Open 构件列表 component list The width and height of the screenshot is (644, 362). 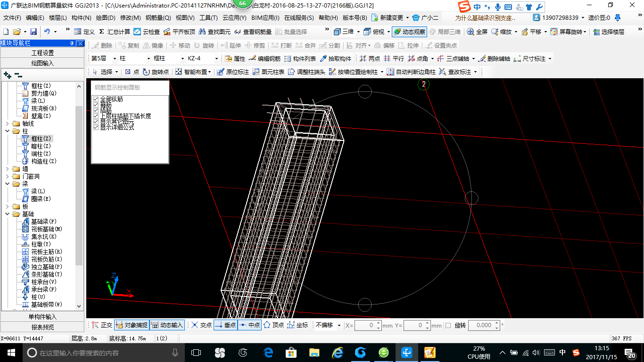point(300,58)
